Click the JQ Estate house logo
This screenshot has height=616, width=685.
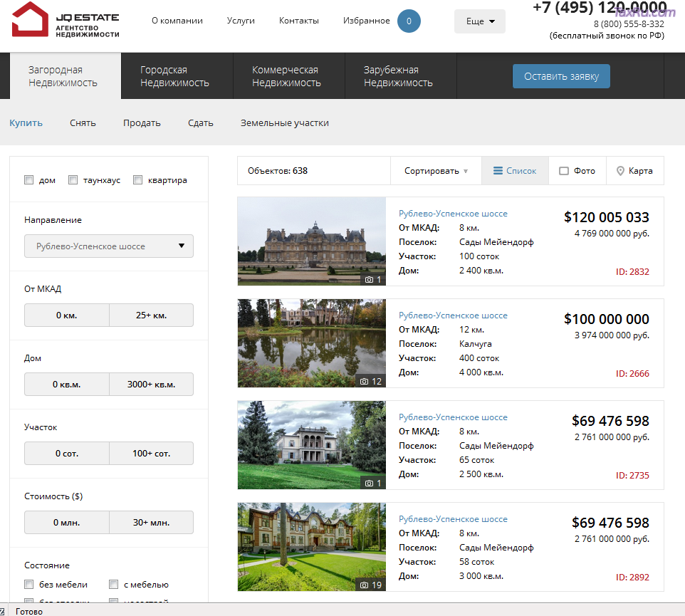30,21
